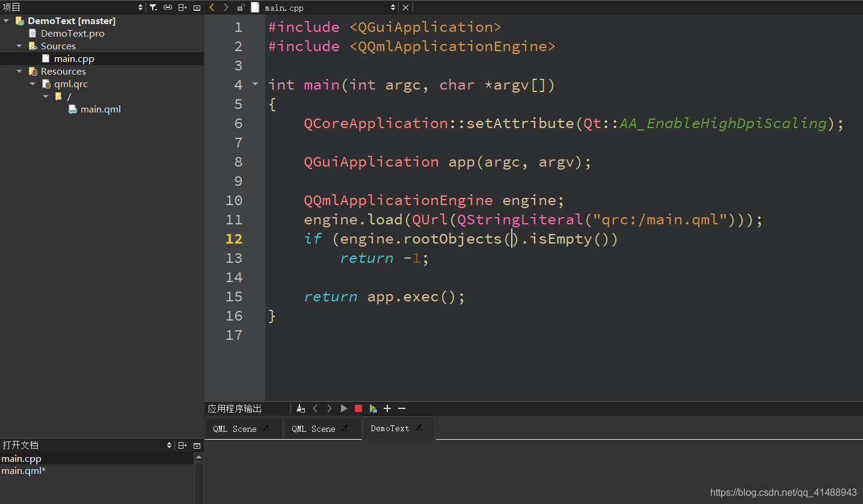Toggle the file writable lock icon
This screenshot has width=863, height=504.
(x=241, y=7)
